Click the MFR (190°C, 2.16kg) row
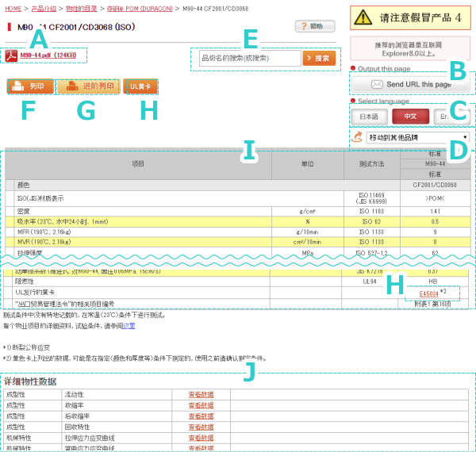 (x=238, y=232)
